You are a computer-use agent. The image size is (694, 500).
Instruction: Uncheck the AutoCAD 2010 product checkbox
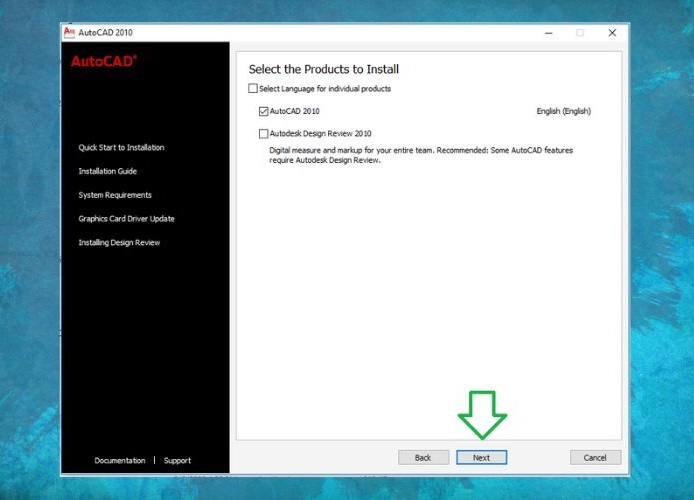pyautogui.click(x=263, y=111)
